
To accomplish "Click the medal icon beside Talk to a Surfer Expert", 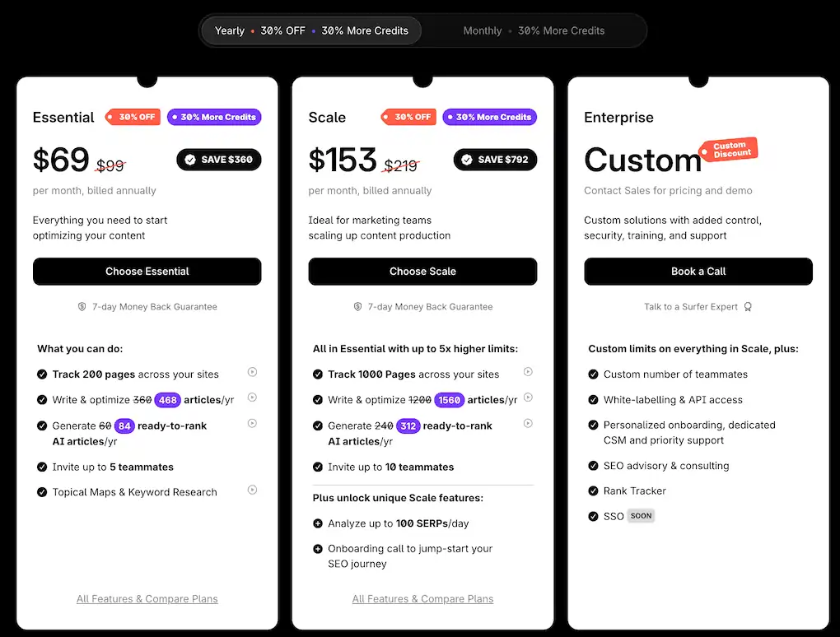I will pos(748,306).
